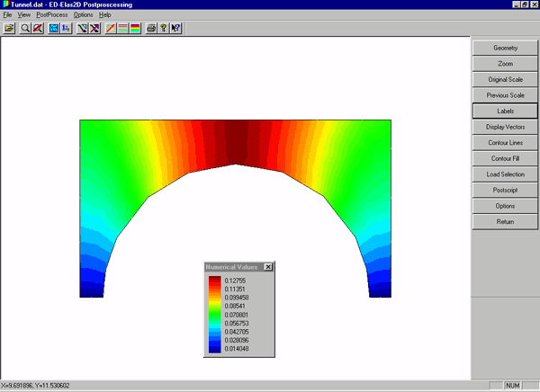
Task: Activate context help pointer icon
Action: [x=175, y=28]
